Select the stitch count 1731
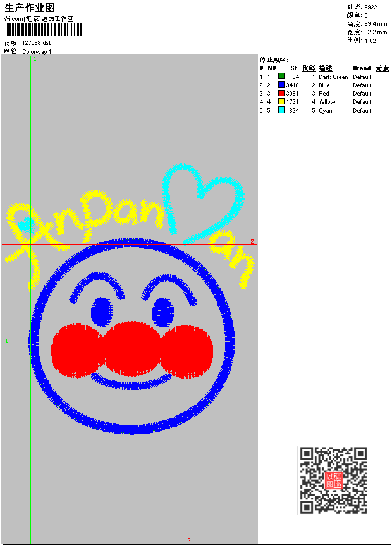 point(292,102)
